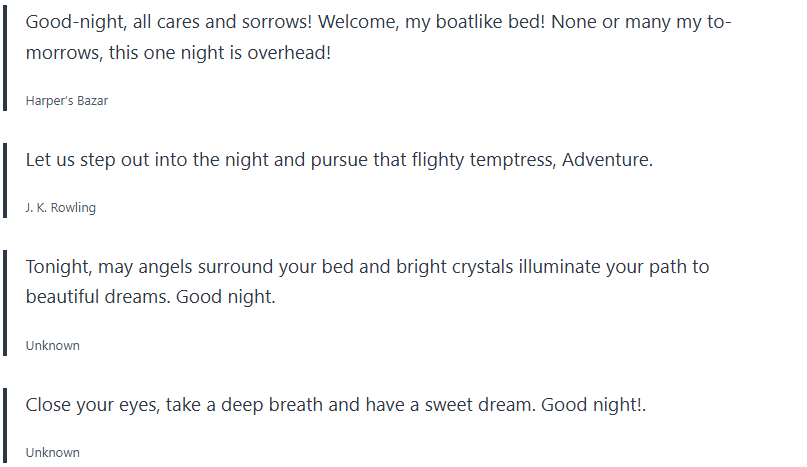Image resolution: width=807 pixels, height=467 pixels.
Task: Click the word 'Welcome' in the first quote
Action: pyautogui.click(x=358, y=22)
